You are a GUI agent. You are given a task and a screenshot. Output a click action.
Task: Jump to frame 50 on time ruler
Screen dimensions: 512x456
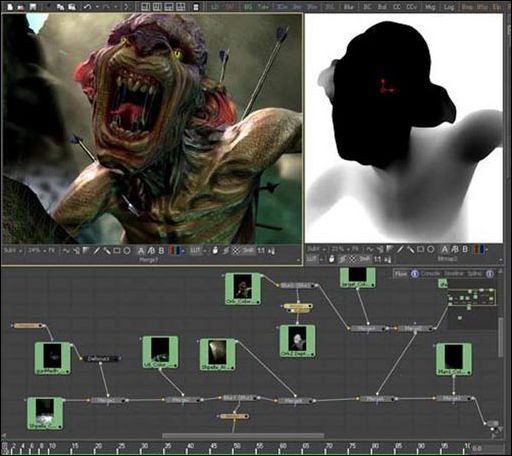pos(236,446)
